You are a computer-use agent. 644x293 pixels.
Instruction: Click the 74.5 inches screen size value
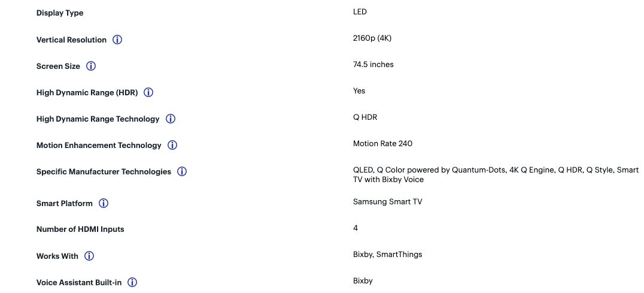coord(373,65)
